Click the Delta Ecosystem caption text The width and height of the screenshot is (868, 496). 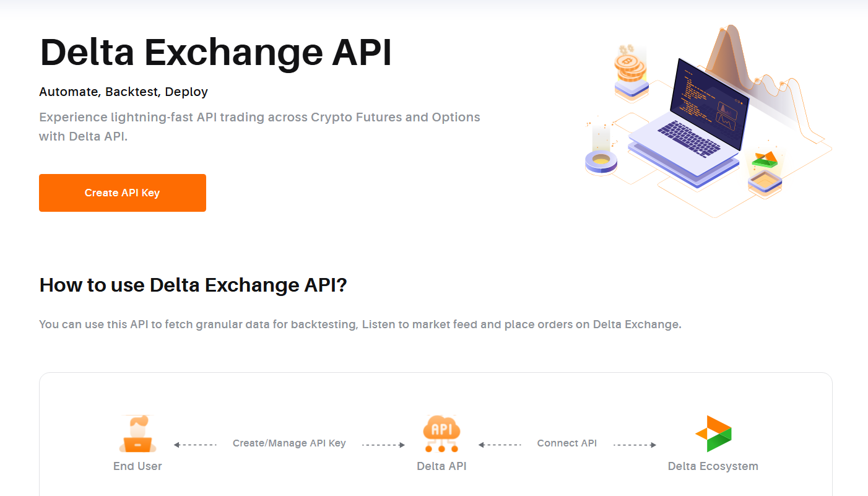coord(713,466)
